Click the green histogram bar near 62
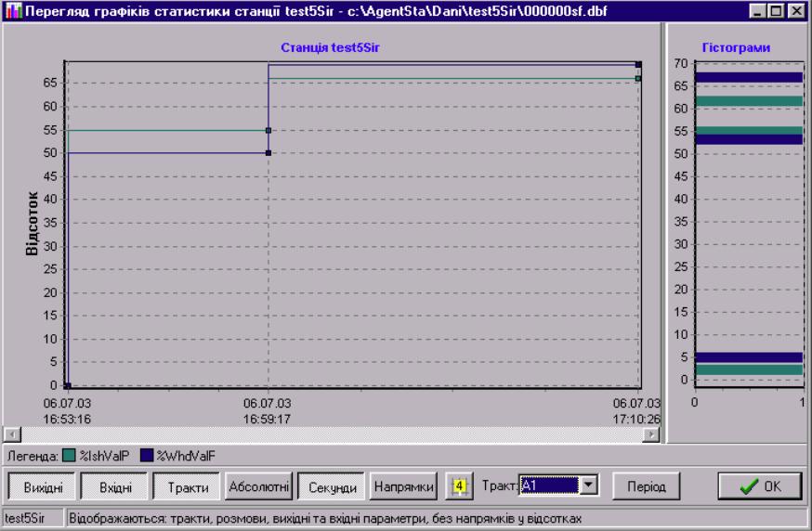 tap(750, 101)
